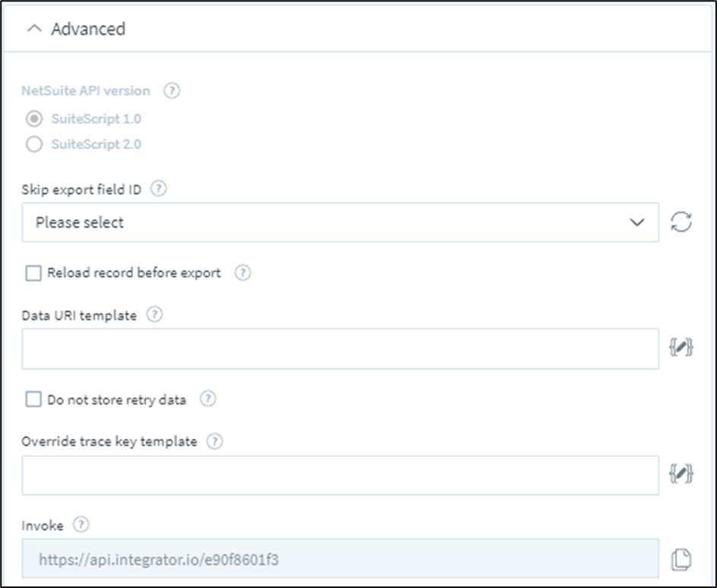Open help for Do not store retry data
This screenshot has width=717, height=588.
[208, 399]
